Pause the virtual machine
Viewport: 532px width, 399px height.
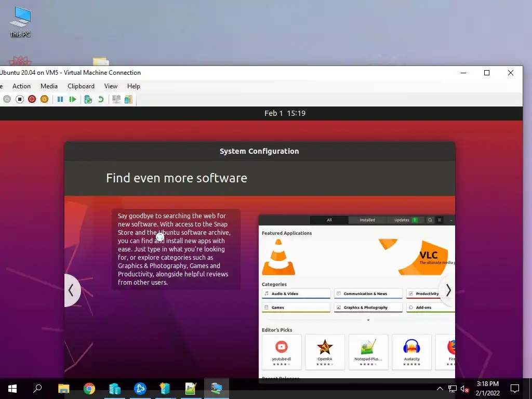coord(60,99)
